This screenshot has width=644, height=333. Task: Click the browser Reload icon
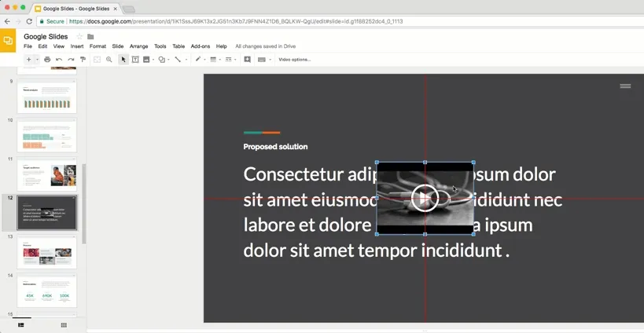point(29,21)
